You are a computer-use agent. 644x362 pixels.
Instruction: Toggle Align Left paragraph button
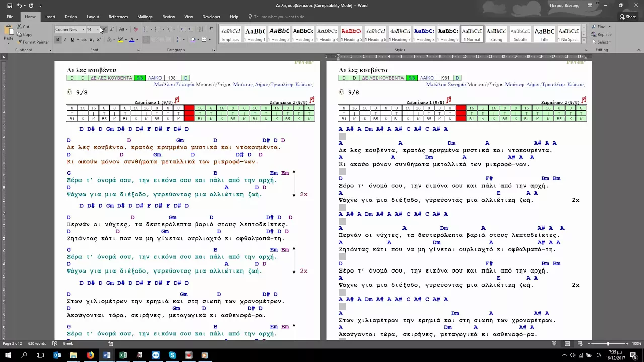tap(146, 40)
